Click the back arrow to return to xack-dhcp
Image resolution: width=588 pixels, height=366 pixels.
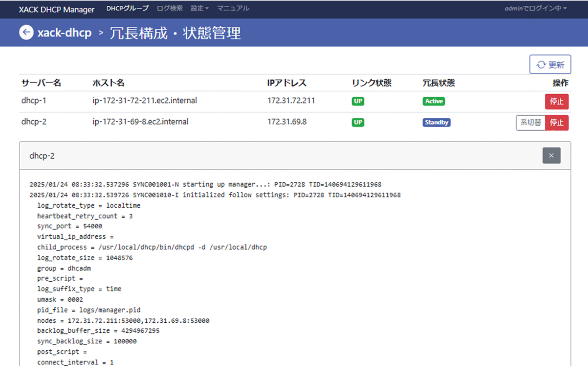click(26, 33)
